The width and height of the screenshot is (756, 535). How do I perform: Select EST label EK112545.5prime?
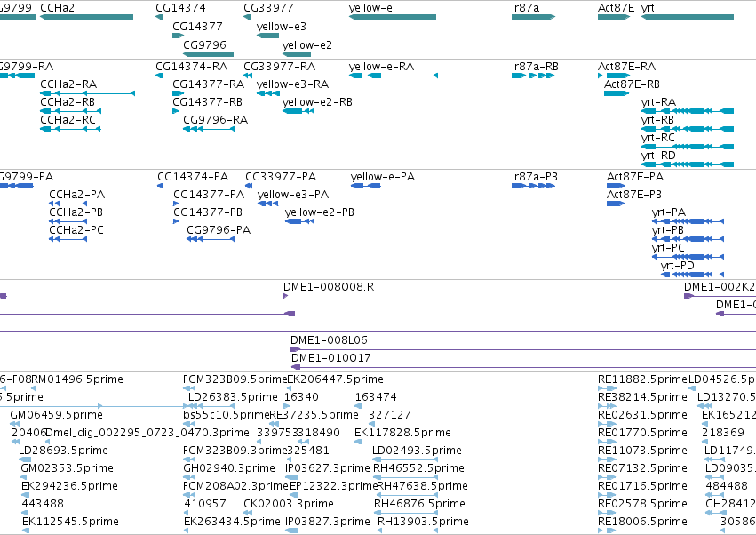(70, 522)
